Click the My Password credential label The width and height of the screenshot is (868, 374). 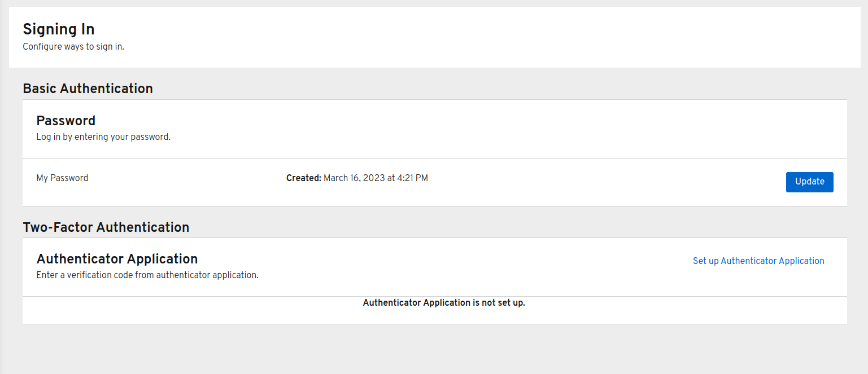(x=62, y=178)
